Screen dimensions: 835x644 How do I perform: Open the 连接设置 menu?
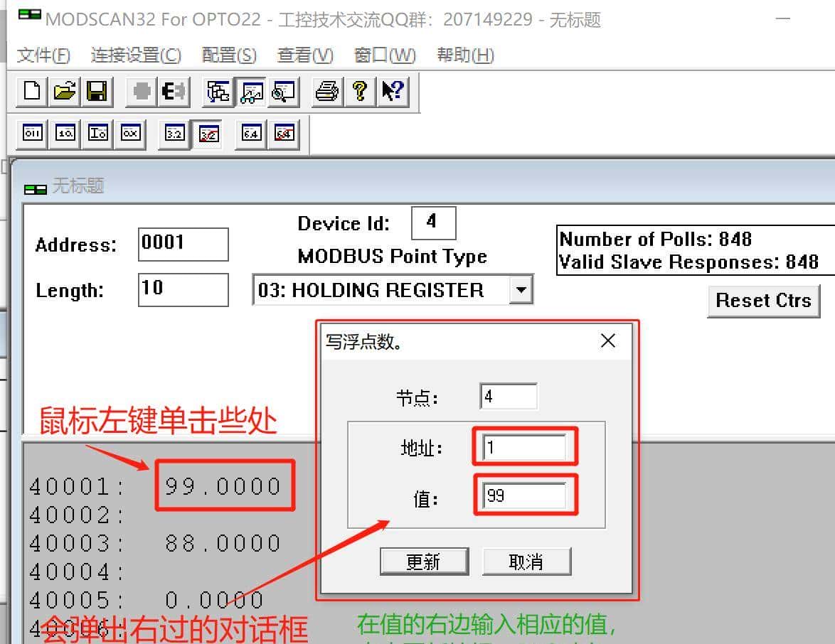tap(135, 55)
